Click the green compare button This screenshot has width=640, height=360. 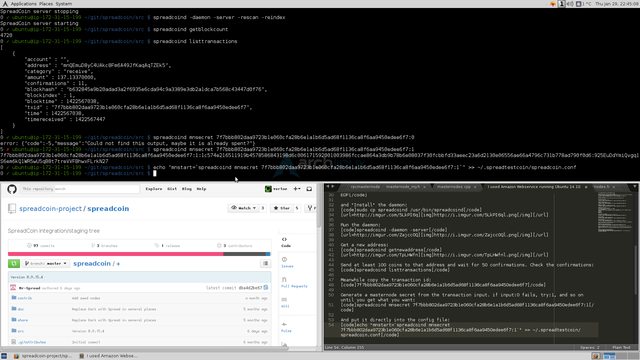pos(14,264)
